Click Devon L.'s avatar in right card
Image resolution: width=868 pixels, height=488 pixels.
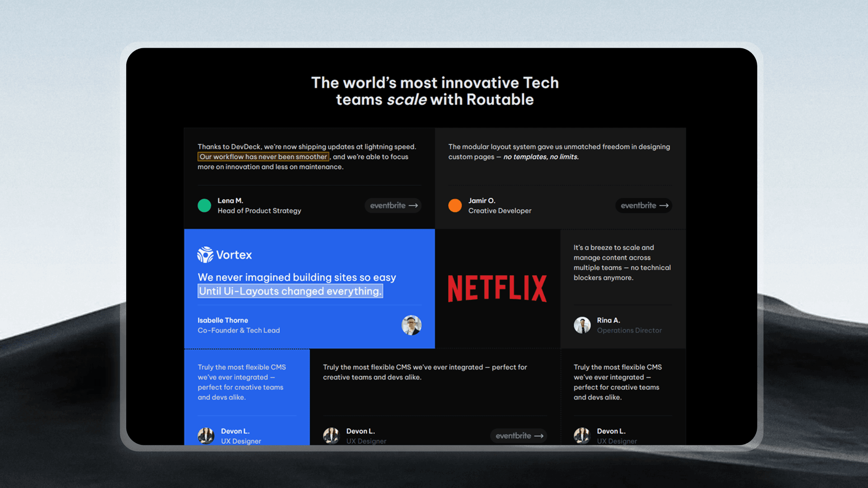(582, 436)
